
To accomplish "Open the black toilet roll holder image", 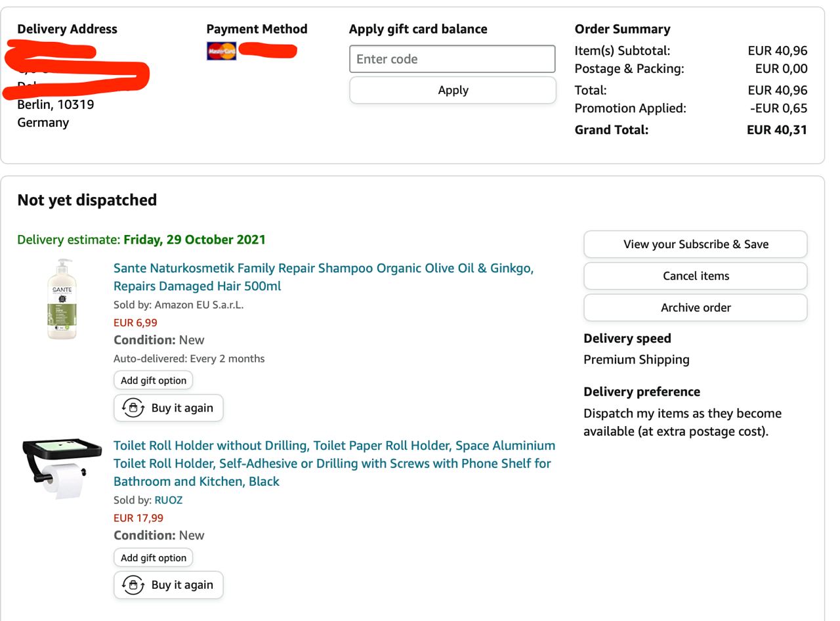I will [x=62, y=469].
